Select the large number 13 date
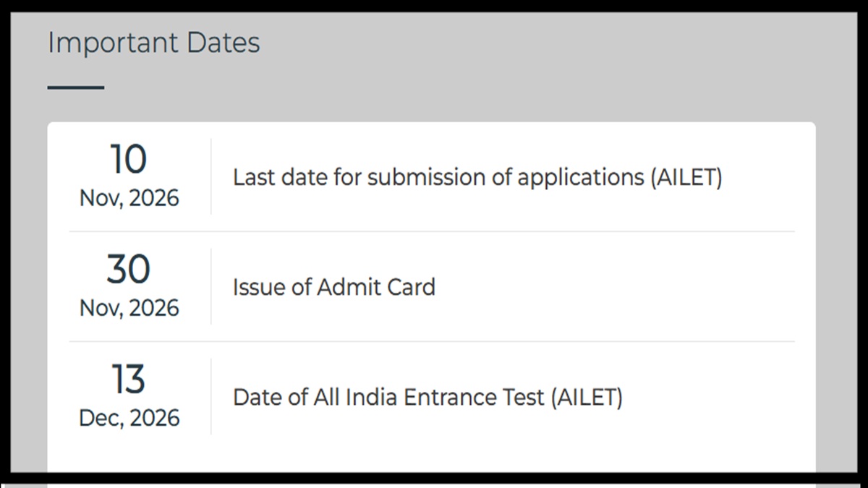Viewport: 868px width, 488px height. (x=129, y=380)
